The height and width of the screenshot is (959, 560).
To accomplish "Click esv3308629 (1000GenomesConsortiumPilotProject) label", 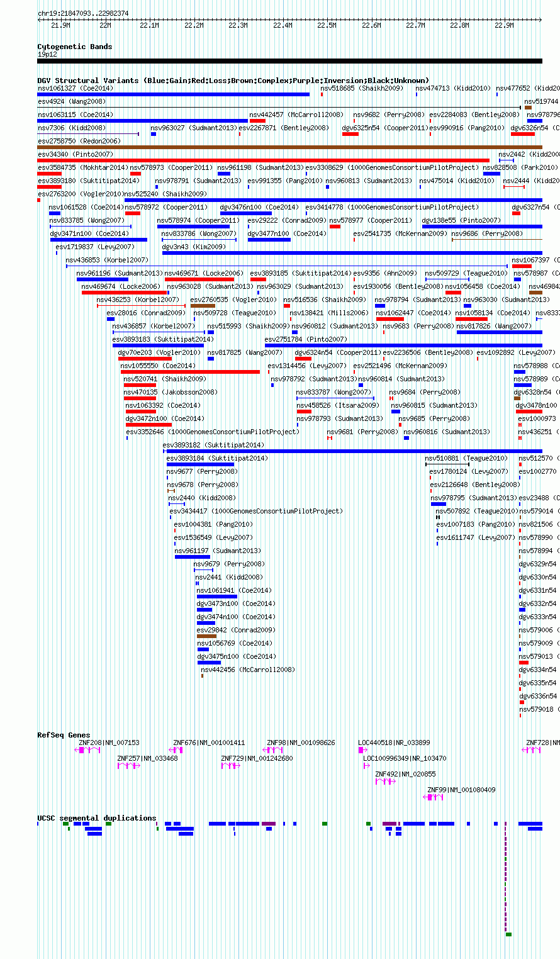I will coord(393,168).
